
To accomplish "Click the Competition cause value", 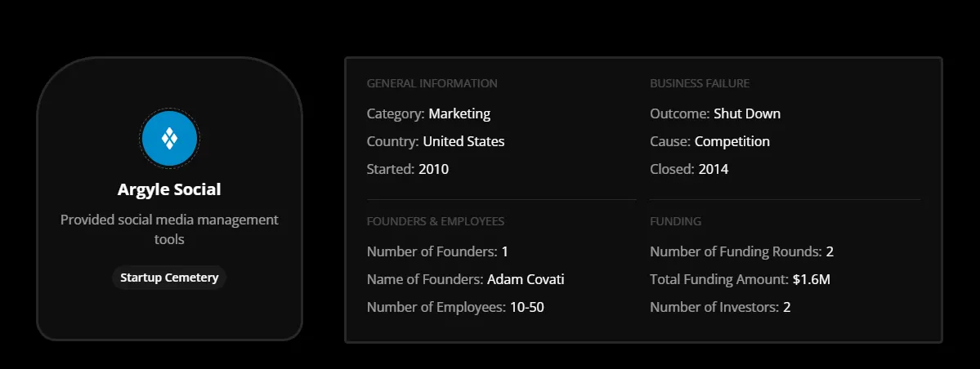I will [732, 141].
